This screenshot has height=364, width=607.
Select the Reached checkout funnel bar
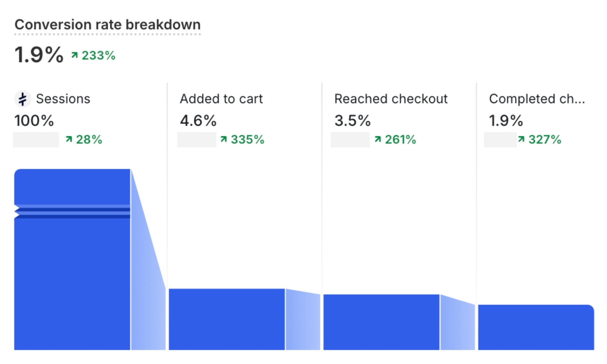tap(381, 322)
